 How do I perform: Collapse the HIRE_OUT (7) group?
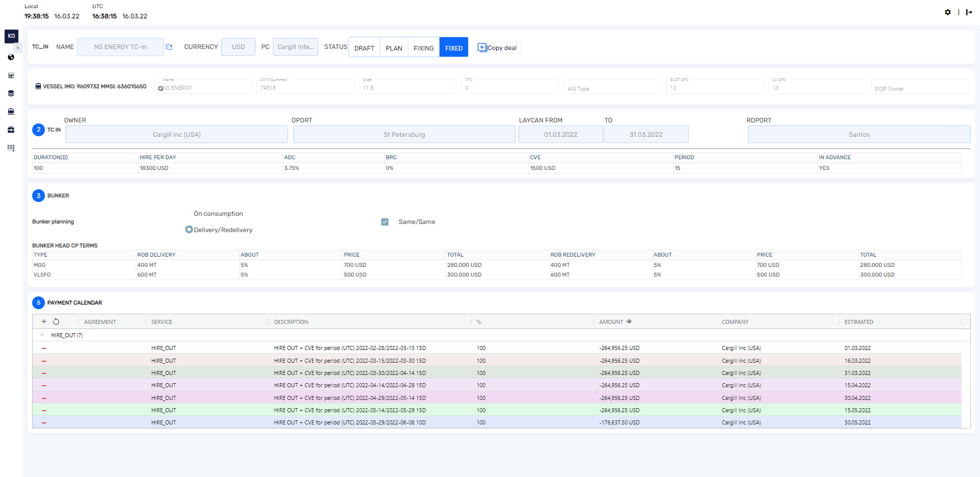[42, 335]
